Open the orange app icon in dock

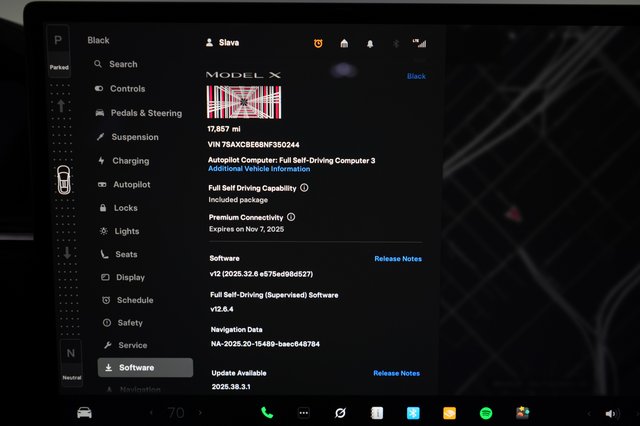pos(449,413)
